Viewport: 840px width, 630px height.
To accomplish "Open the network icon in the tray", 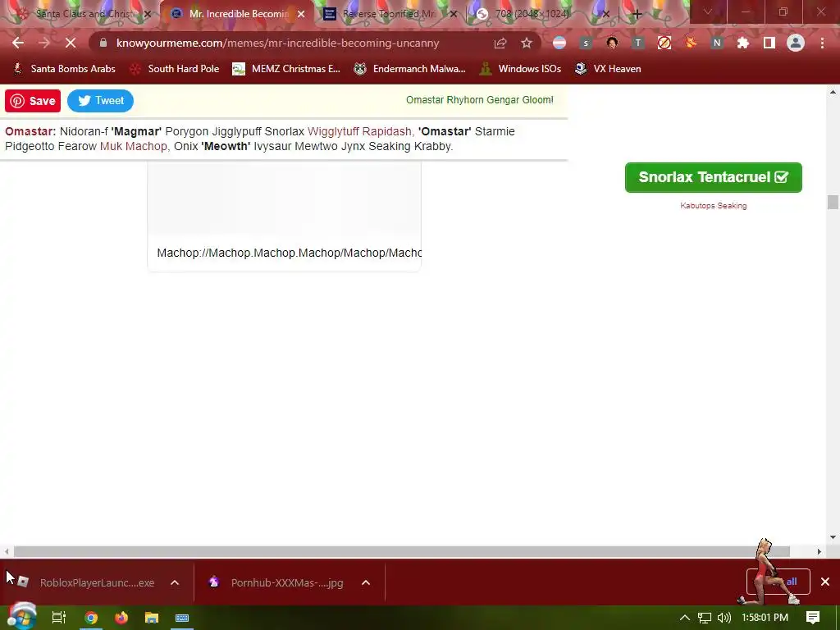I will [x=705, y=618].
